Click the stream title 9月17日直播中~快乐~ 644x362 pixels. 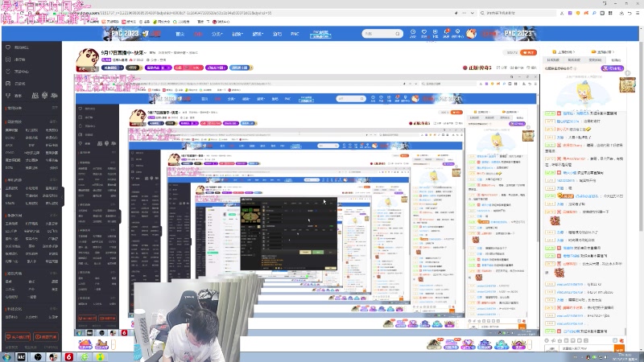124,52
